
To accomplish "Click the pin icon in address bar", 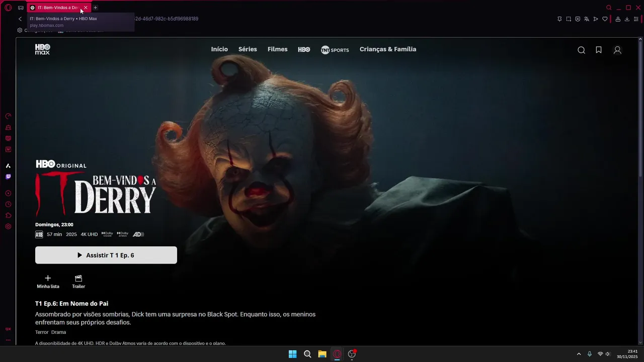I will pyautogui.click(x=559, y=19).
